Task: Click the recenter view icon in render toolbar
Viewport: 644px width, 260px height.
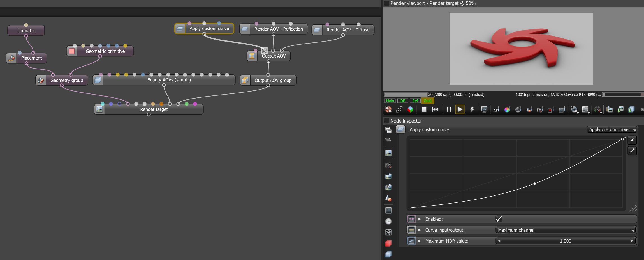Action: click(388, 110)
